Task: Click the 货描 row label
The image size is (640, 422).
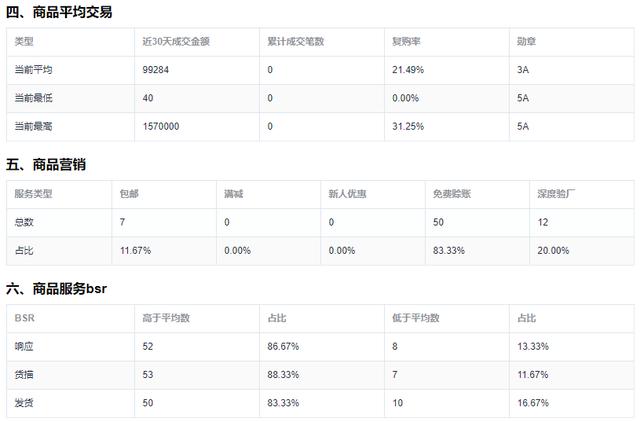Action: [23, 374]
